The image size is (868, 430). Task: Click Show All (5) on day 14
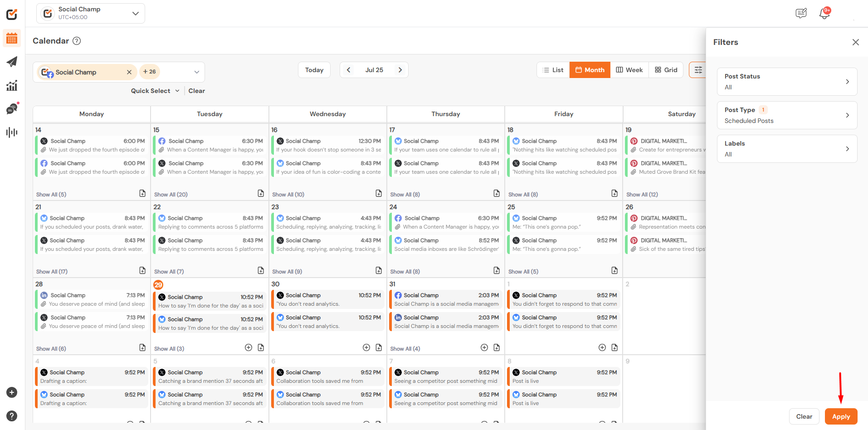(x=51, y=195)
